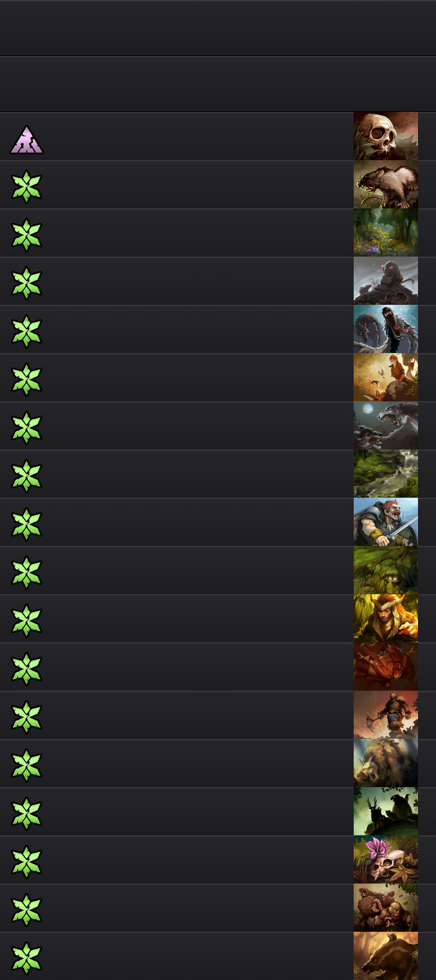Open the armored axe warrior thumbnail
Screen dimensions: 436x980
click(386, 715)
